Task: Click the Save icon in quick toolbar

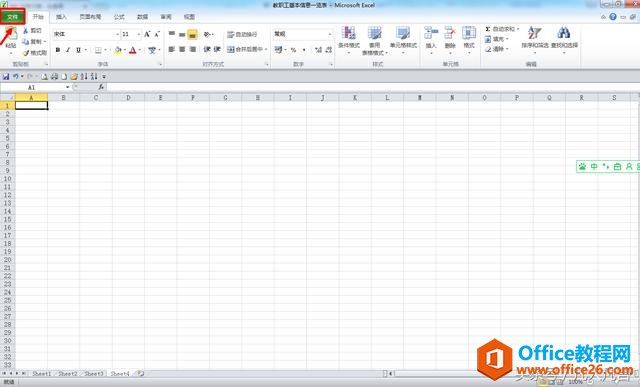Action: click(6, 76)
